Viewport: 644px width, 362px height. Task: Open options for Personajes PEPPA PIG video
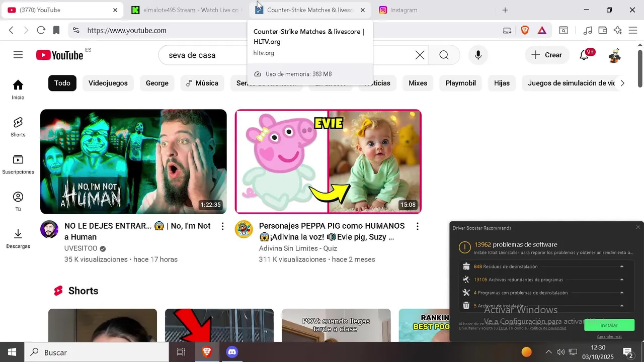point(418,226)
